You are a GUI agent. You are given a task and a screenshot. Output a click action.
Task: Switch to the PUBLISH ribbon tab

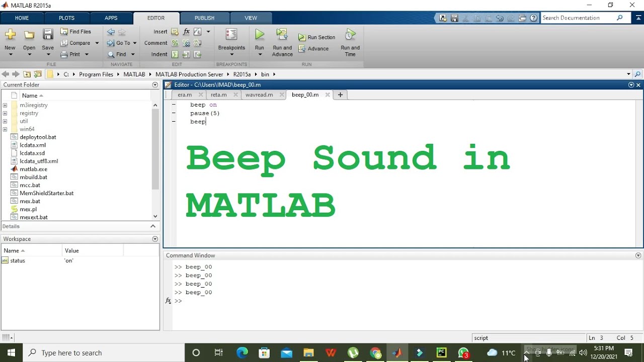pyautogui.click(x=204, y=18)
